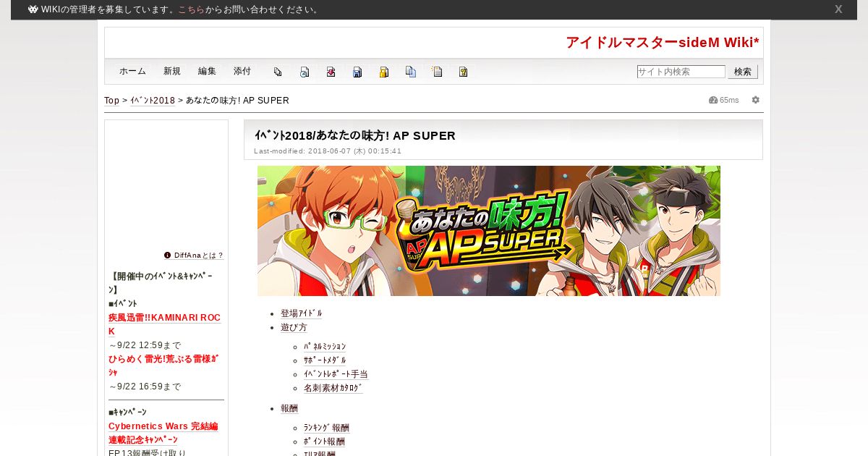Click the blue copy-pages icon

411,72
